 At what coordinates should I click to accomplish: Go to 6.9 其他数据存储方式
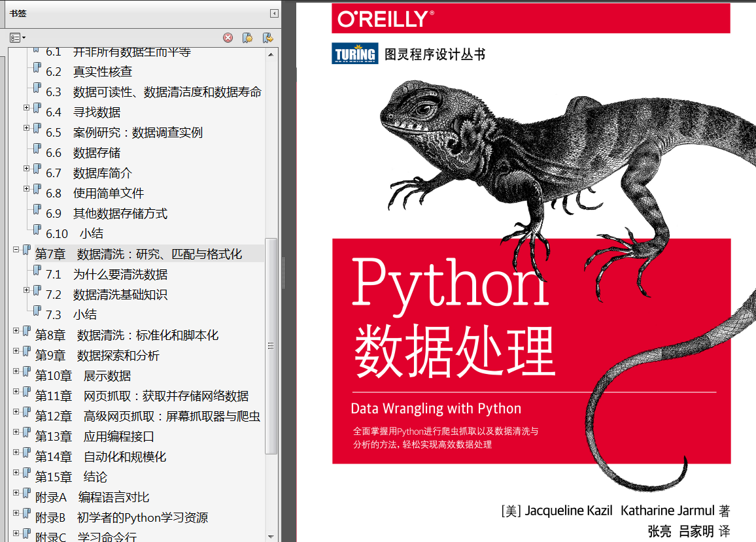[107, 214]
